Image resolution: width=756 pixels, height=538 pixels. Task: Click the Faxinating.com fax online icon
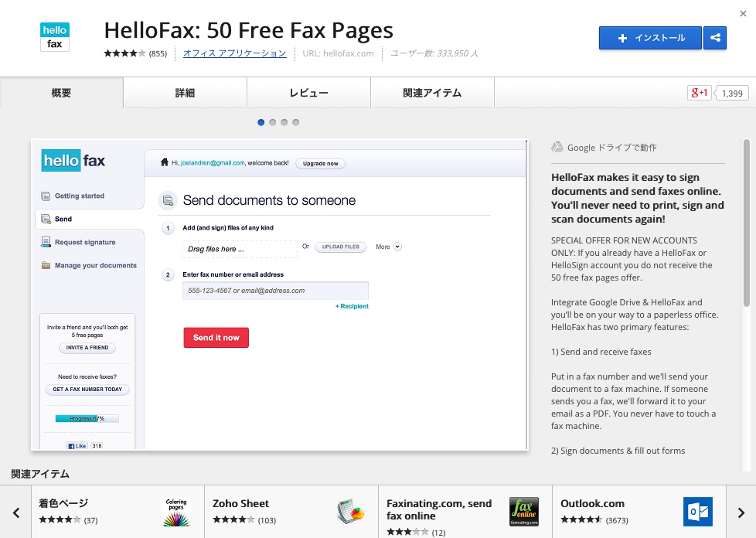pos(523,511)
